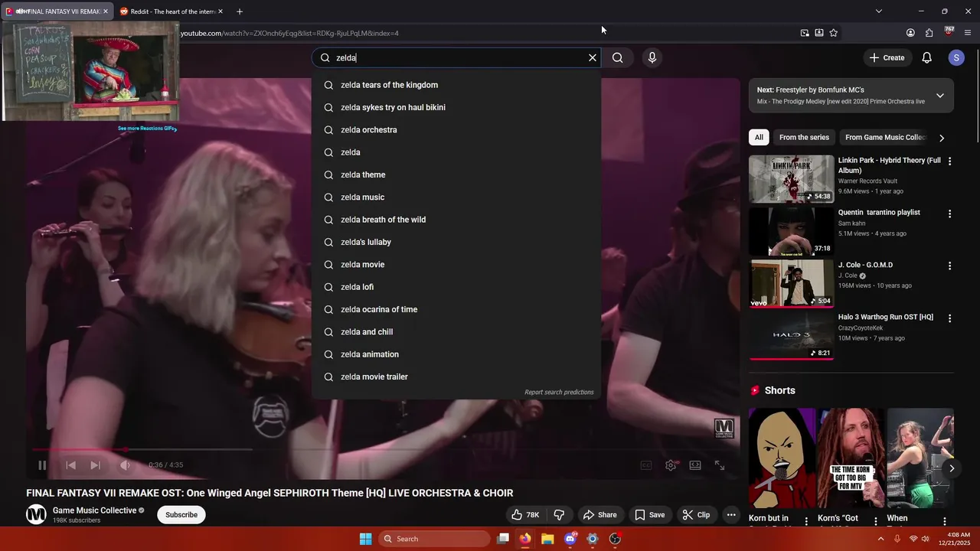Open the Game Music Collective channel avatar
The width and height of the screenshot is (980, 551).
(x=36, y=515)
